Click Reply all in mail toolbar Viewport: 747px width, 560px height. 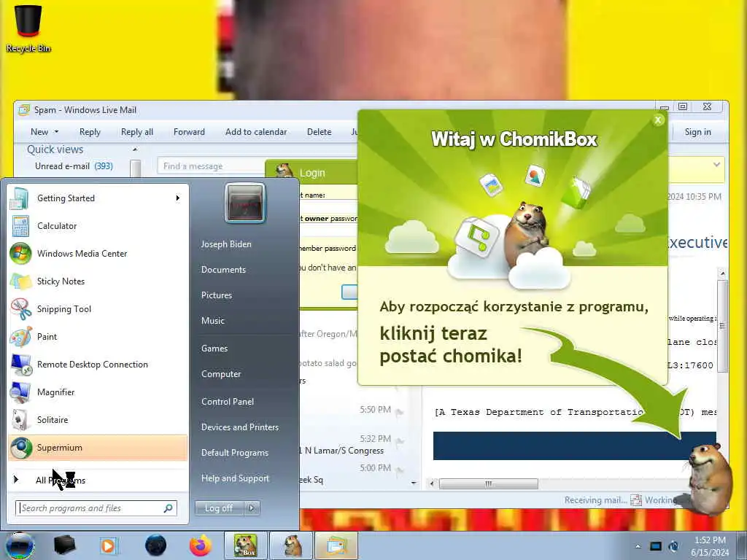click(136, 132)
